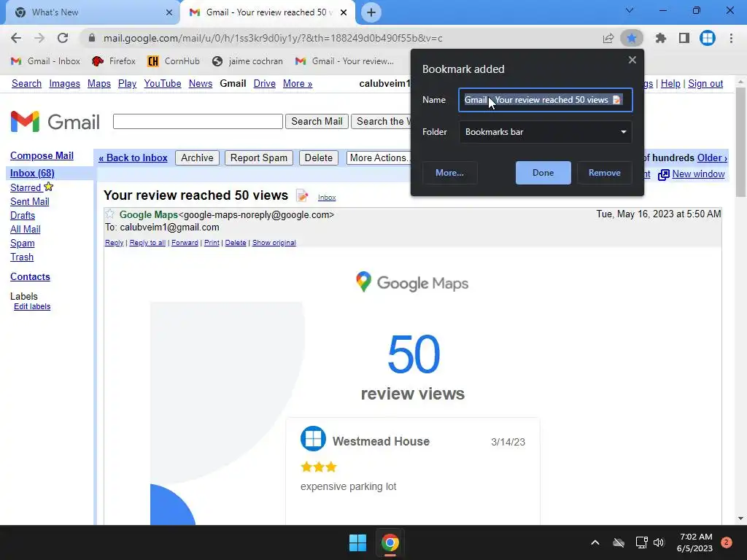Image resolution: width=747 pixels, height=560 pixels.
Task: Open Sent Mail folder
Action: [x=29, y=201]
